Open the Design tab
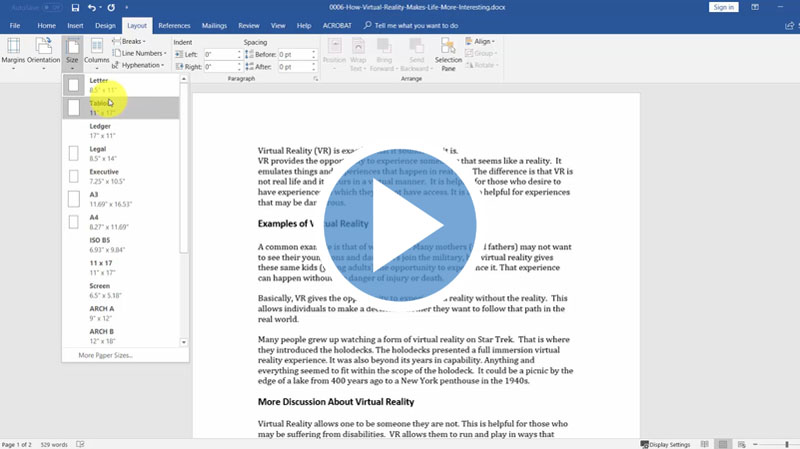800x449 pixels. coord(105,24)
